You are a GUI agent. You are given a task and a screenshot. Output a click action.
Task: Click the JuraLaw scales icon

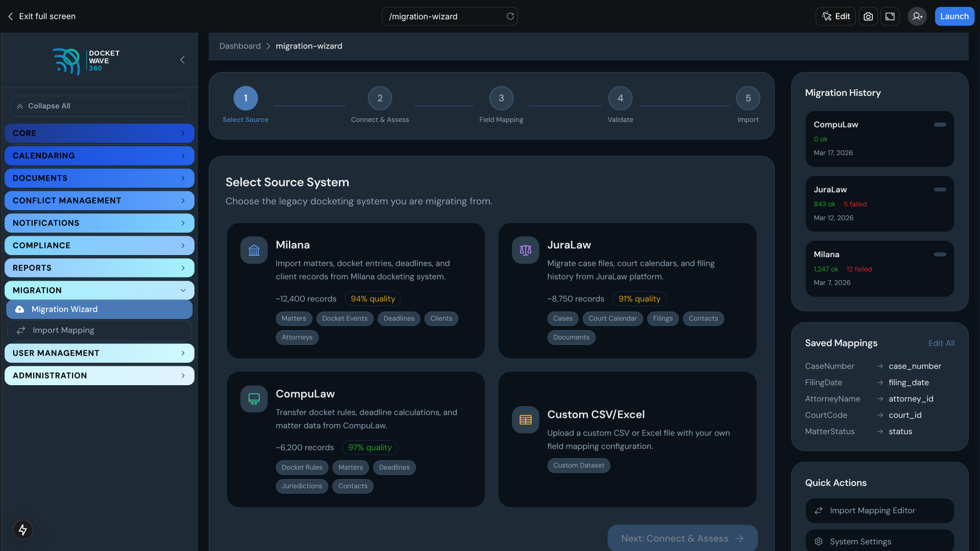pos(525,250)
